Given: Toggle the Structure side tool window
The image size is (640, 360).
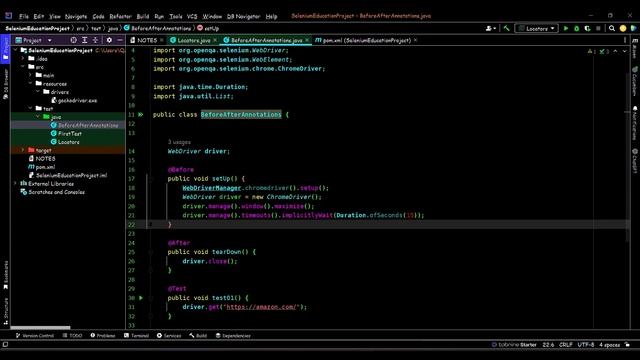Looking at the screenshot, I should click(5, 311).
